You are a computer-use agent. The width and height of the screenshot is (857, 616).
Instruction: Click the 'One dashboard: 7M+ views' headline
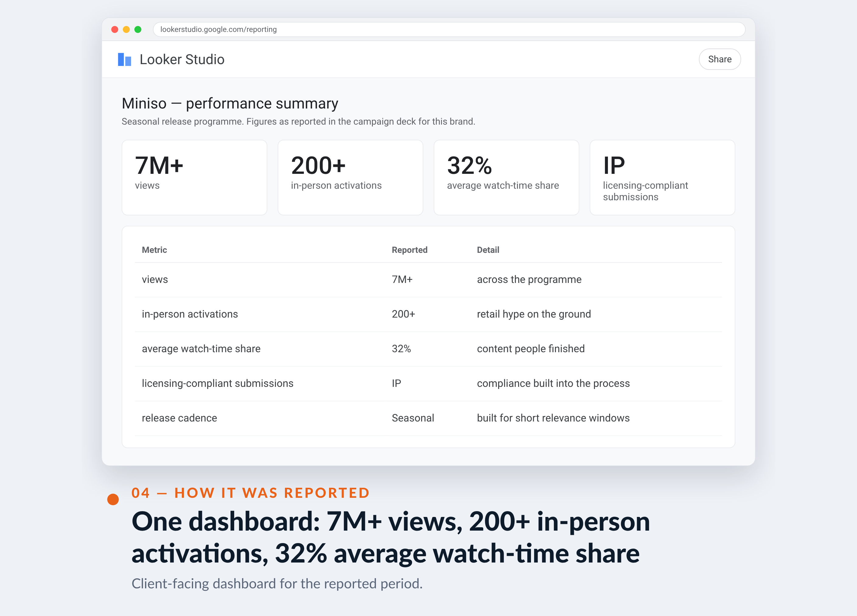(390, 537)
